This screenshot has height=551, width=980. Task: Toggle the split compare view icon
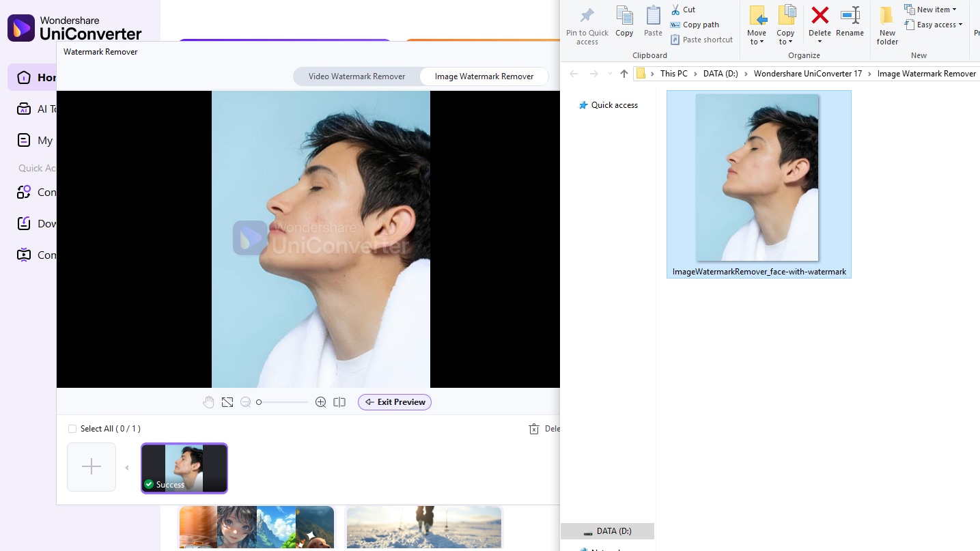(339, 402)
